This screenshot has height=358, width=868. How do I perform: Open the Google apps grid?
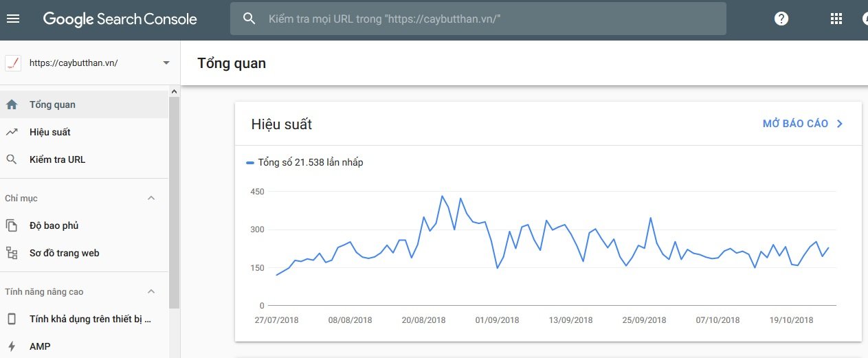click(836, 19)
